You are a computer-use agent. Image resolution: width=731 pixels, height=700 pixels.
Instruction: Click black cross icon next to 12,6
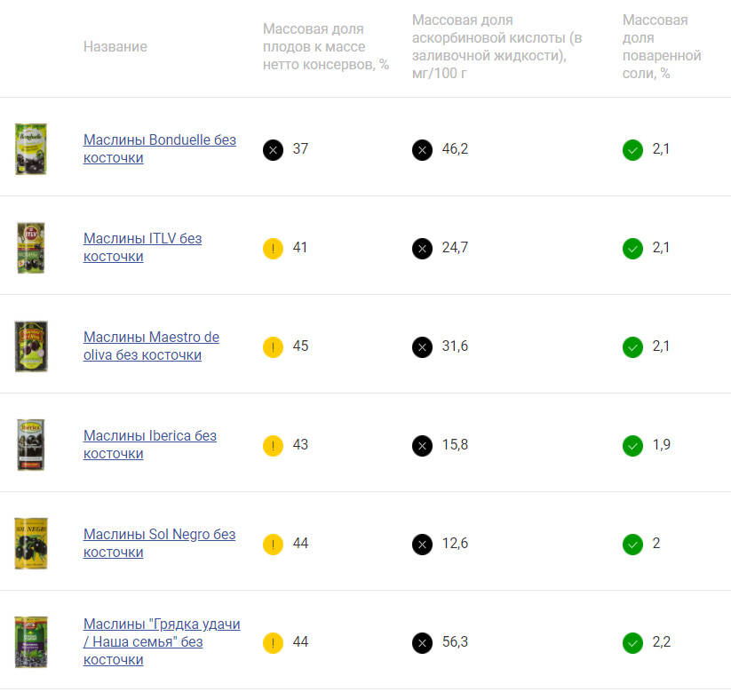pos(423,545)
